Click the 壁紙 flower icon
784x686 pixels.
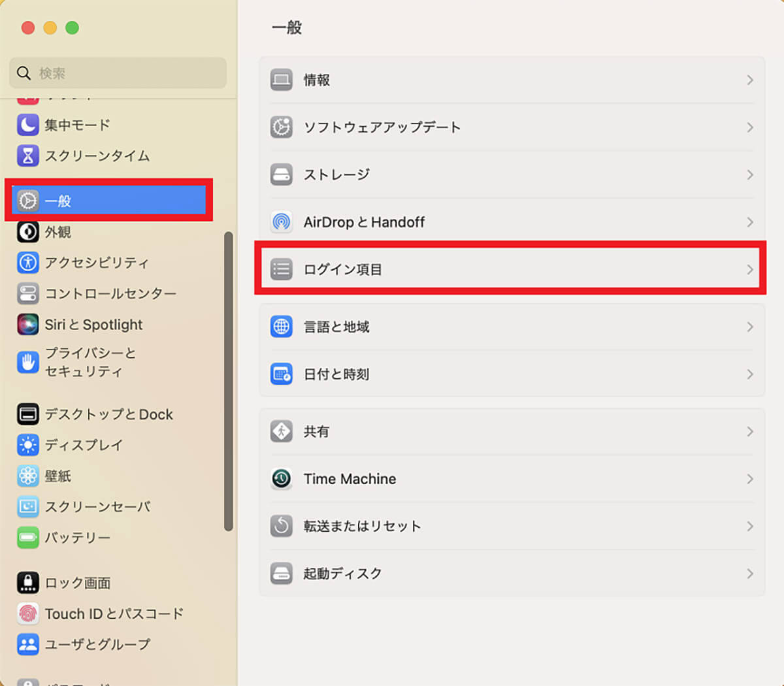(27, 476)
